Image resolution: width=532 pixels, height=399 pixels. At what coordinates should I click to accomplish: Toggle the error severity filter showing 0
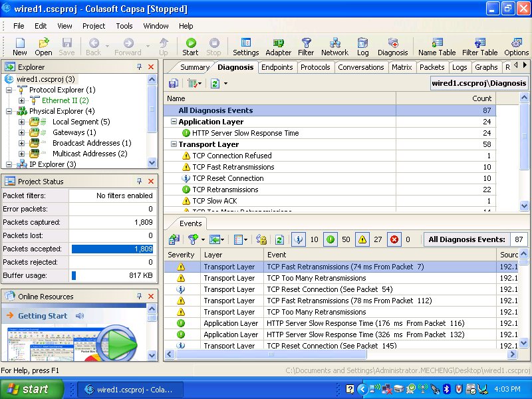coord(394,239)
